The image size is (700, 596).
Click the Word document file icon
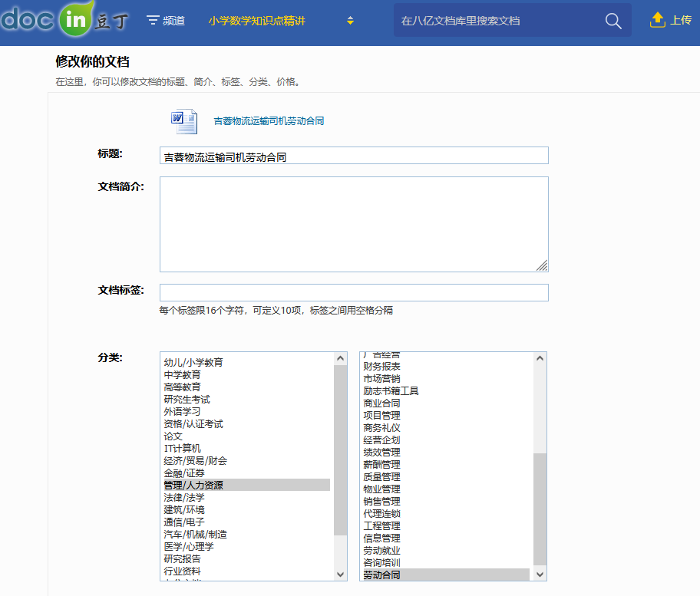[x=184, y=121]
